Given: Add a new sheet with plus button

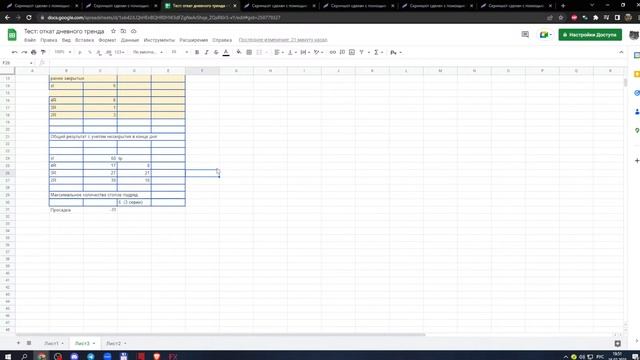Looking at the screenshot, I should tap(18, 343).
